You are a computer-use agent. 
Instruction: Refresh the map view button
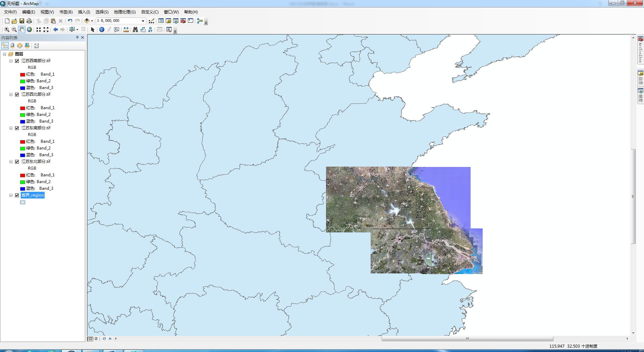click(x=104, y=339)
